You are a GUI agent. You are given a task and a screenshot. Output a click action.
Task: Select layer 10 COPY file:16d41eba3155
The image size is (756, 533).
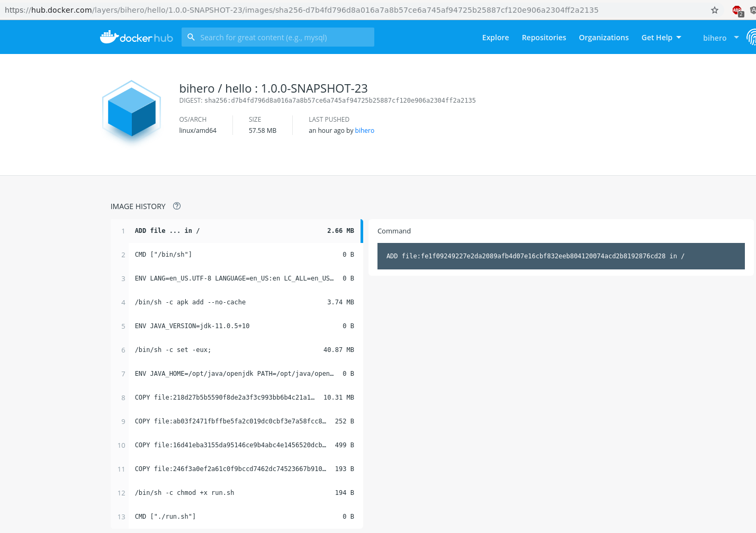pos(237,445)
